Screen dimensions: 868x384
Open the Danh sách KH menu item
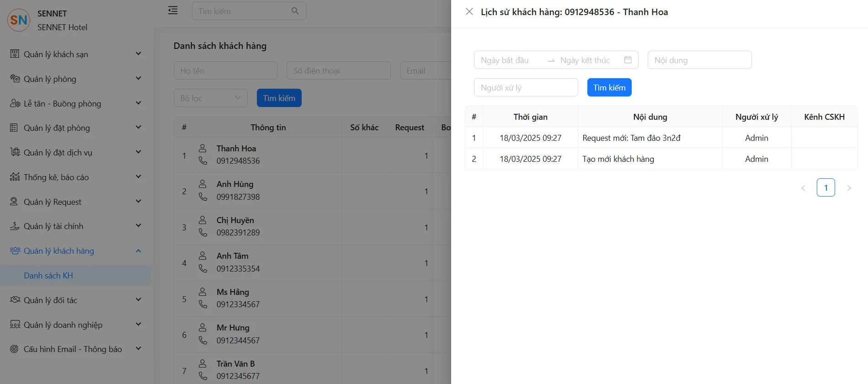(x=48, y=276)
